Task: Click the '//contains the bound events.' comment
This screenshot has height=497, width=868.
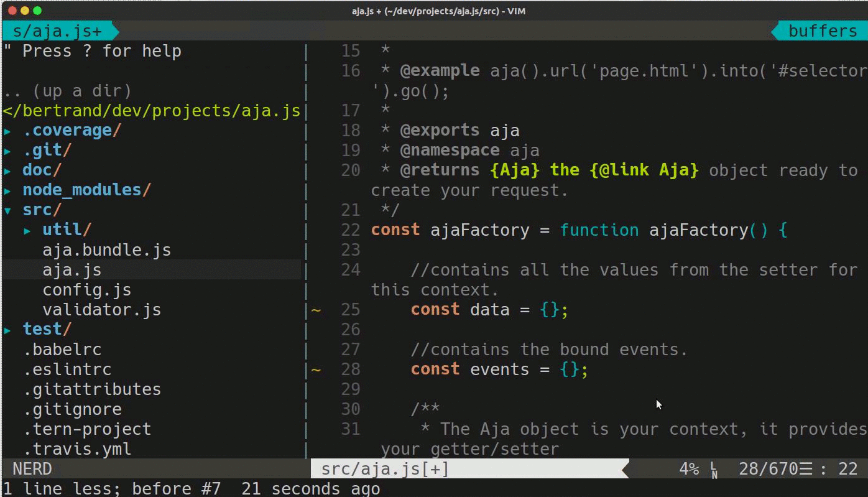Action: (549, 350)
